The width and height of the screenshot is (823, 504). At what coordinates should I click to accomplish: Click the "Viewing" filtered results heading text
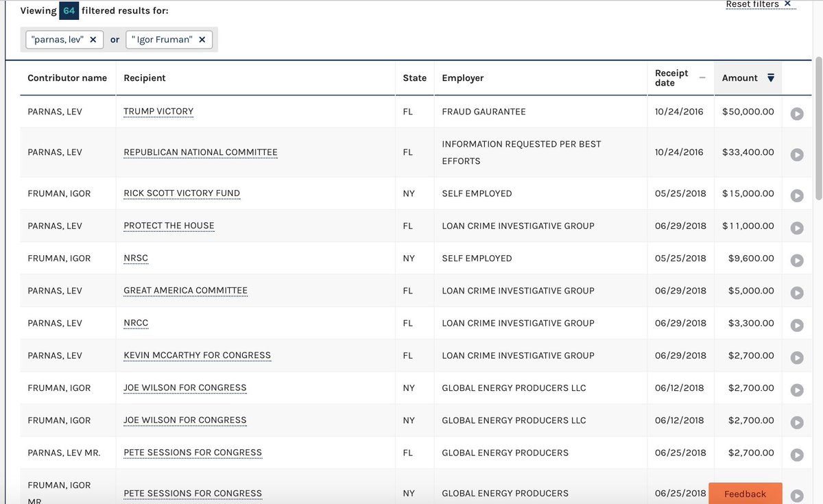tap(94, 11)
